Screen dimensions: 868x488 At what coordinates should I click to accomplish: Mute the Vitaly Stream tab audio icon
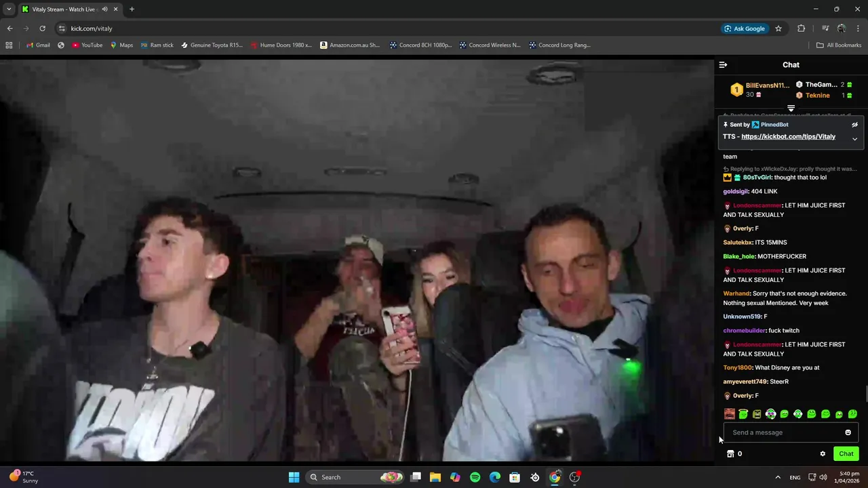click(x=104, y=9)
